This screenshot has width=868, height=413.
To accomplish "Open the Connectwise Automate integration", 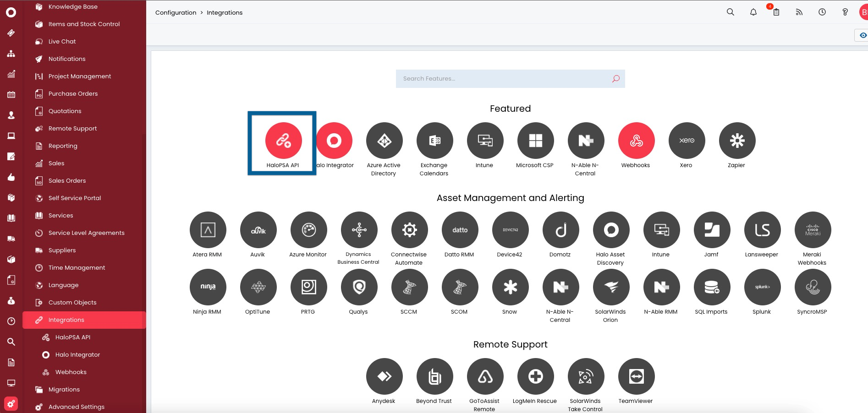I will click(x=409, y=230).
